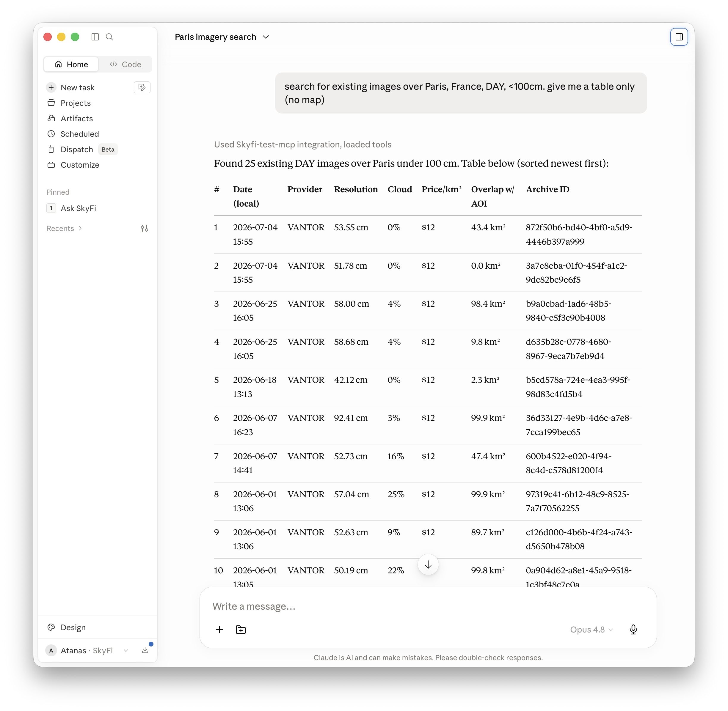This screenshot has width=728, height=711.
Task: Click archive ID b9a0cbad-1ad6-48b5-9840-c5f3c90b4008
Action: [568, 311]
